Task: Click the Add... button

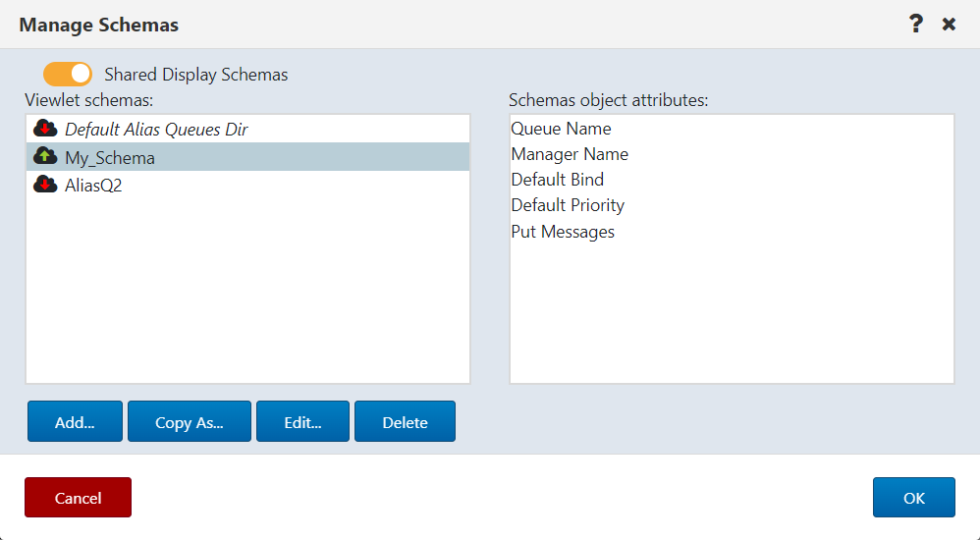Action: point(75,422)
